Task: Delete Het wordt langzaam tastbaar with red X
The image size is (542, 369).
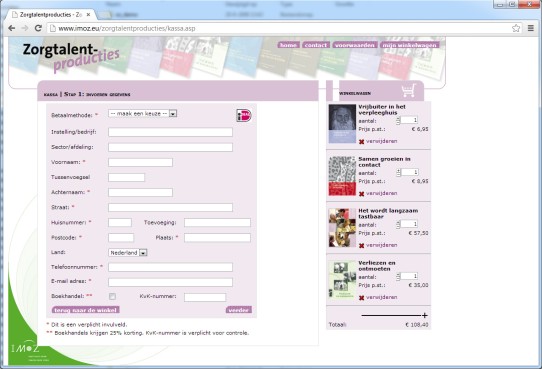Action: 362,246
